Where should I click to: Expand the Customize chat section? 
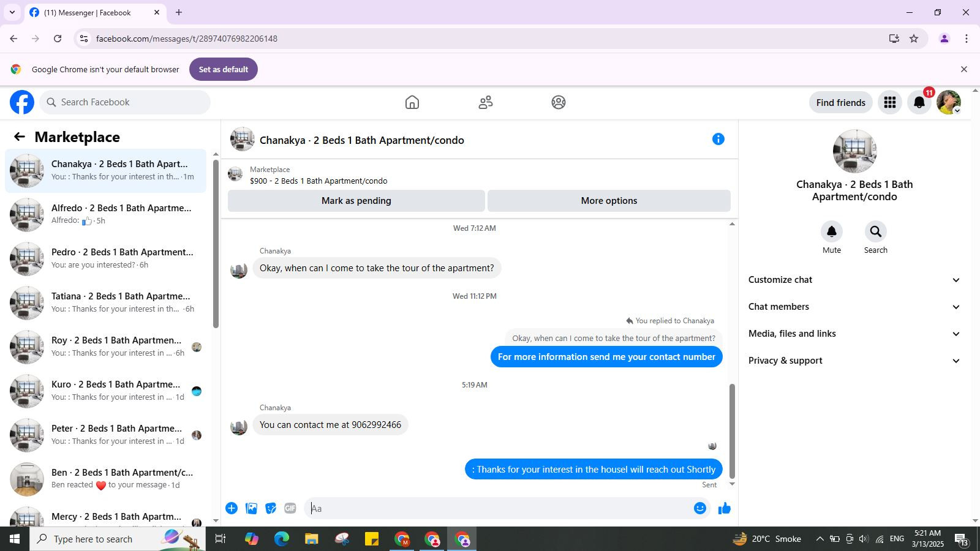pos(854,280)
